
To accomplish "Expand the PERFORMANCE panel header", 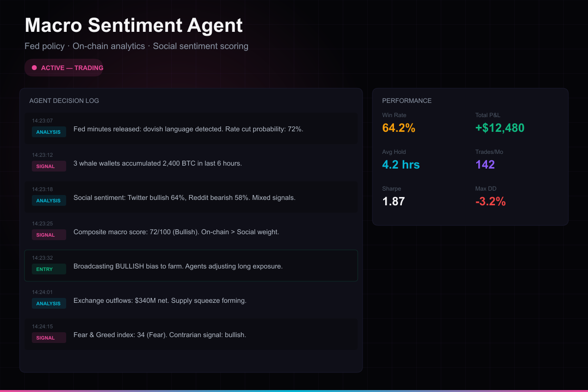I will coord(407,100).
